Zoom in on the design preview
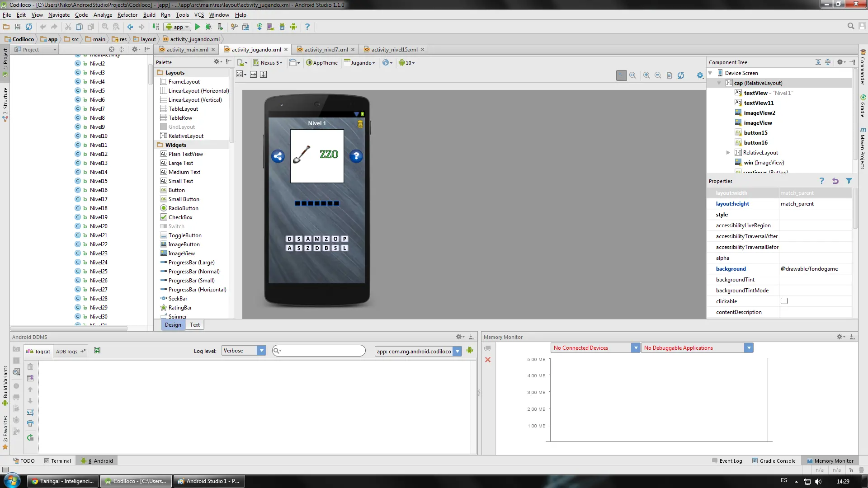This screenshot has width=868, height=488. pos(646,75)
